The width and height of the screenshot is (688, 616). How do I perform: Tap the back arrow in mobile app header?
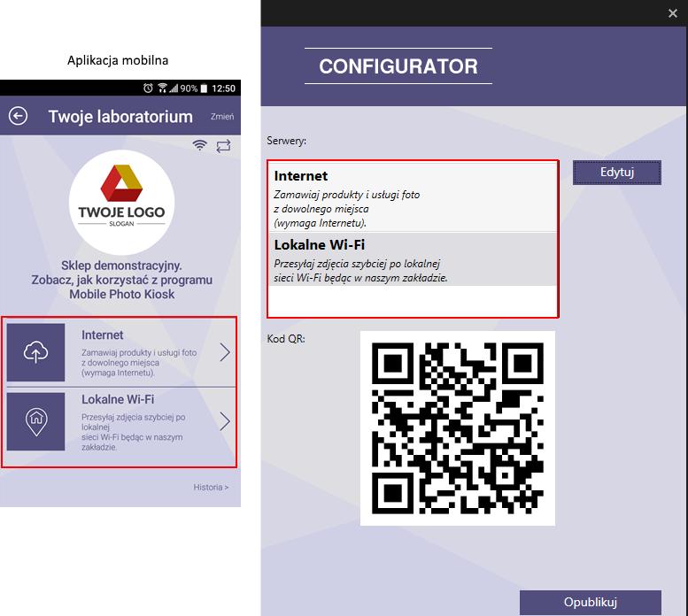coord(18,116)
